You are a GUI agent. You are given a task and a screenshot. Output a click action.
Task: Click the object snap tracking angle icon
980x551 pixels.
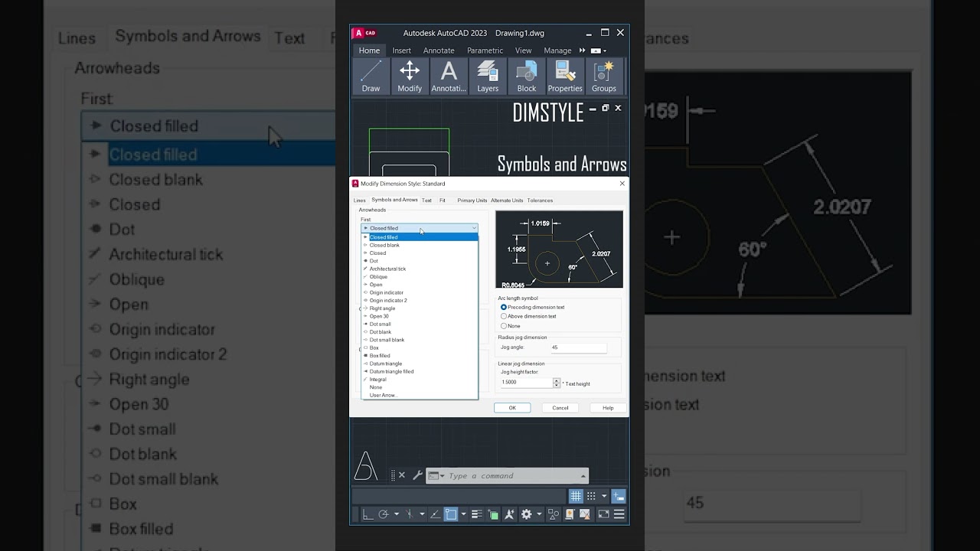tap(436, 514)
